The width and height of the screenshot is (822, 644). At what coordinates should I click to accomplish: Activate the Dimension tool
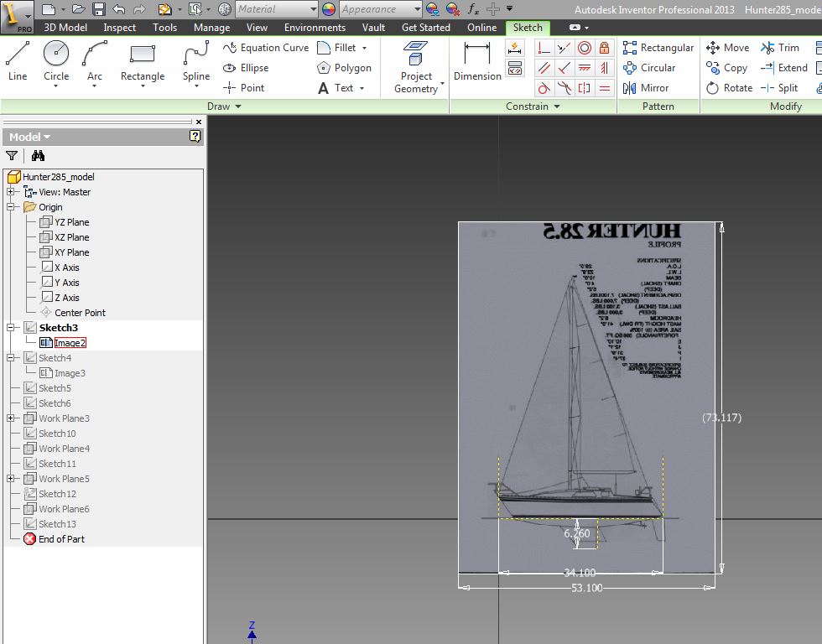pyautogui.click(x=477, y=62)
